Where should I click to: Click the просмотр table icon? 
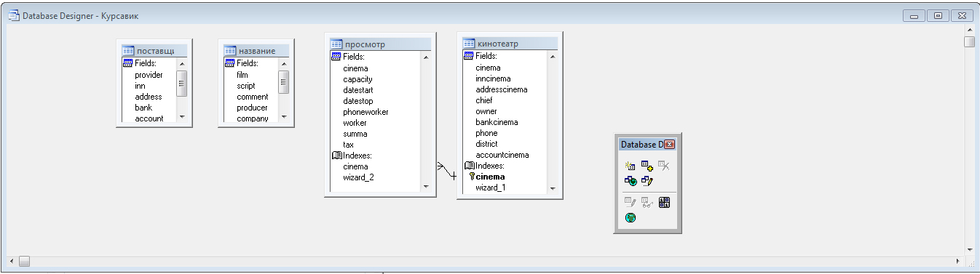click(336, 44)
